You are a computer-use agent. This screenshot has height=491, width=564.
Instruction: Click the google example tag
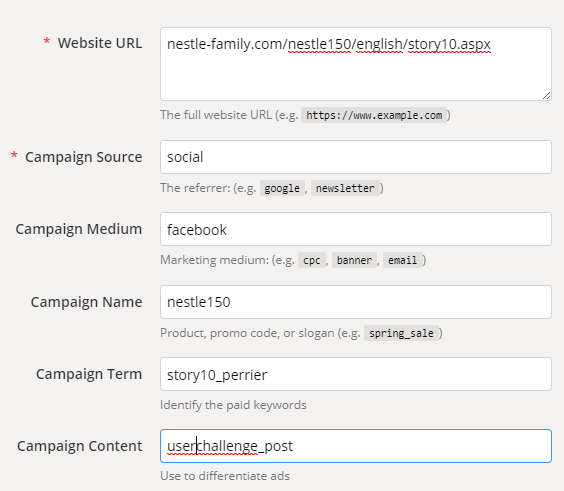coord(282,188)
